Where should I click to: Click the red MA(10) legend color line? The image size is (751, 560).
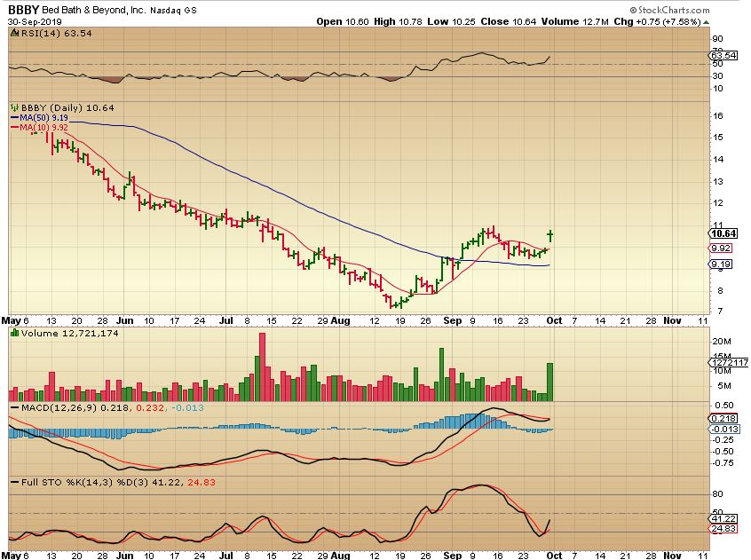point(13,127)
